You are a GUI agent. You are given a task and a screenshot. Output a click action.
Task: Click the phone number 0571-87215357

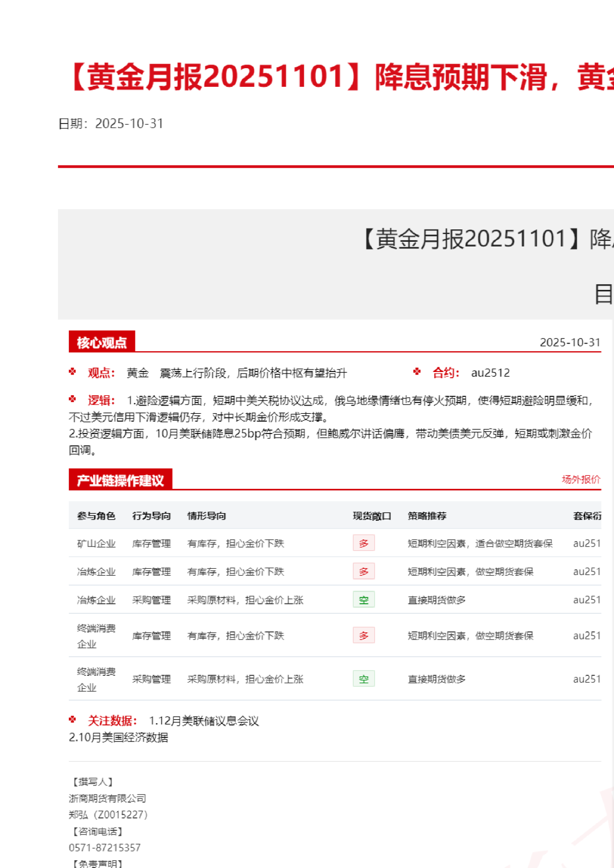coord(104,847)
